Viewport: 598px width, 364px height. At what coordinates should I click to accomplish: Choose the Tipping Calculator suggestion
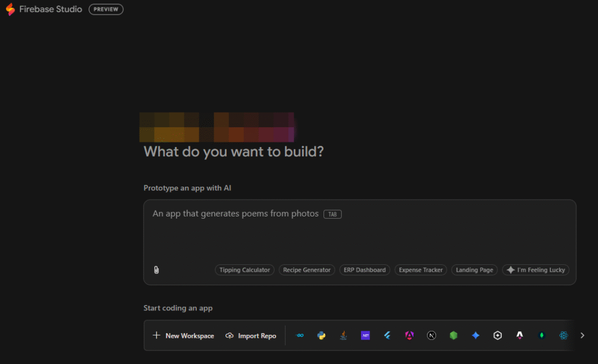(x=245, y=270)
